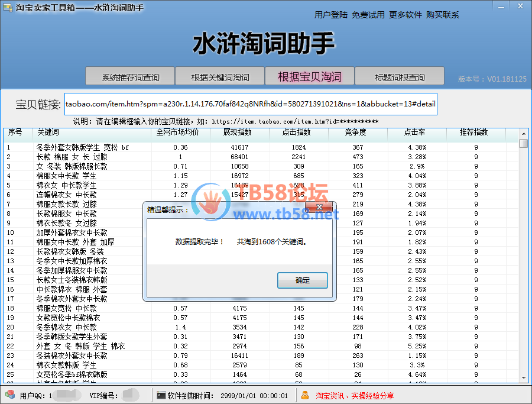Click the 免费试用 link

click(368, 15)
